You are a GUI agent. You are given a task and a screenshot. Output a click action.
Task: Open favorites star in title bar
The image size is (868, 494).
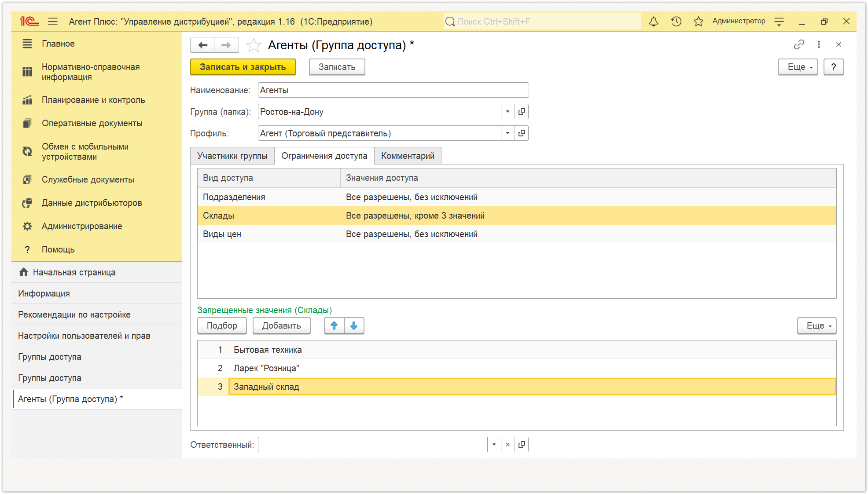699,21
